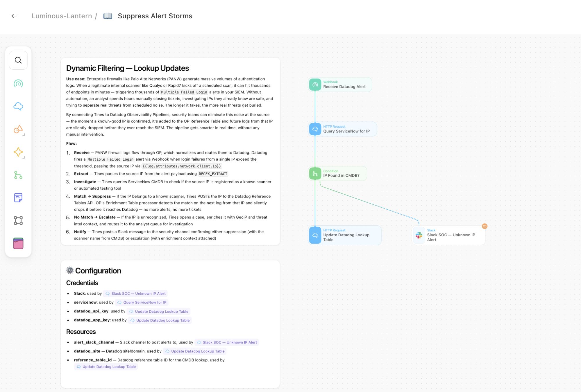The width and height of the screenshot is (581, 392).
Task: Open Slack SOC link beside alert_slack_channel
Action: coord(227,343)
